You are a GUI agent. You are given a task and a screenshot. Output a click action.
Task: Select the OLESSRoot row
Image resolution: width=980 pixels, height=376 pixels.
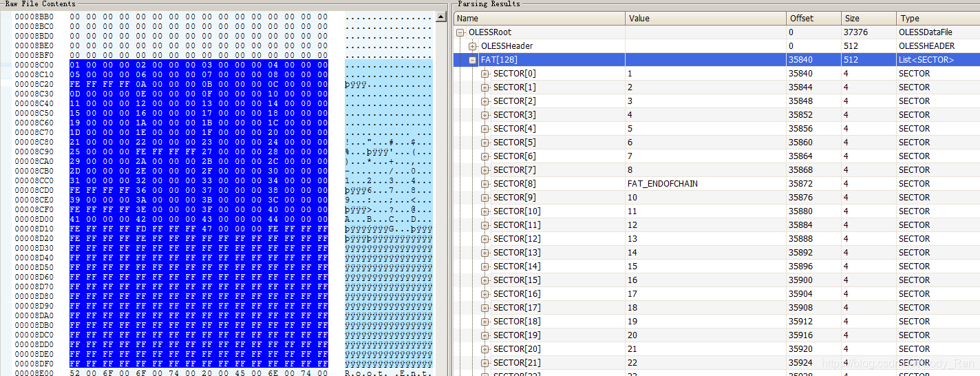pyautogui.click(x=717, y=32)
